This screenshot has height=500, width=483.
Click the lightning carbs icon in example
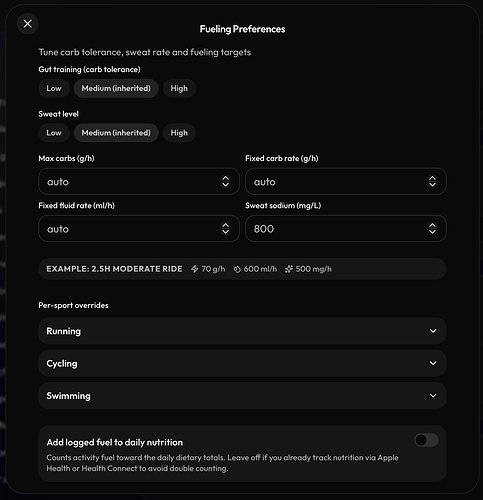click(195, 269)
